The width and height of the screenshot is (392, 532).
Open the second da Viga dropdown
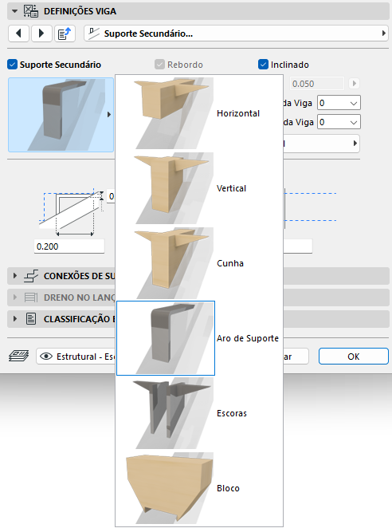(339, 122)
